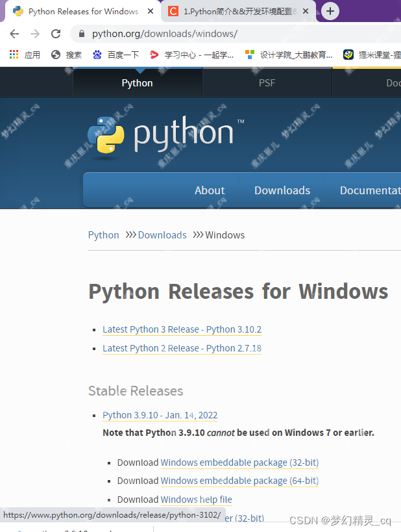Image resolution: width=401 pixels, height=532 pixels.
Task: Select the Python Releases for Windows tab
Action: 81,11
